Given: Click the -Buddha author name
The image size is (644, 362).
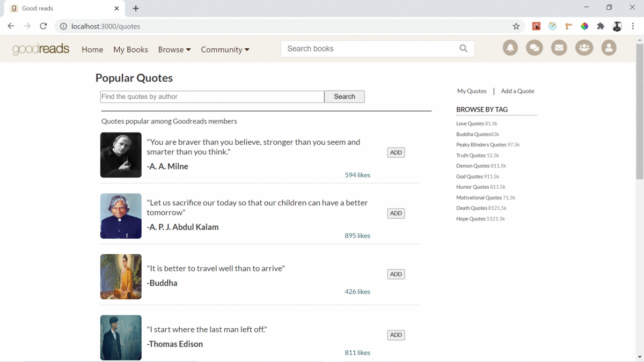Looking at the screenshot, I should pos(162,283).
